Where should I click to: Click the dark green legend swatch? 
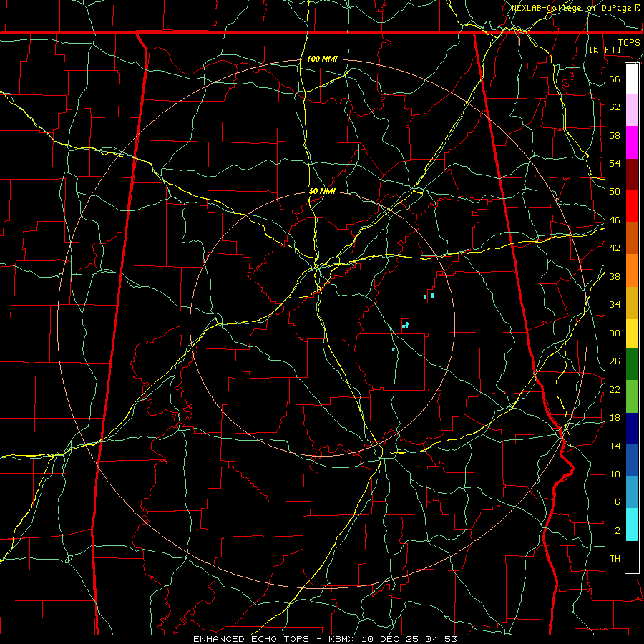[632, 364]
